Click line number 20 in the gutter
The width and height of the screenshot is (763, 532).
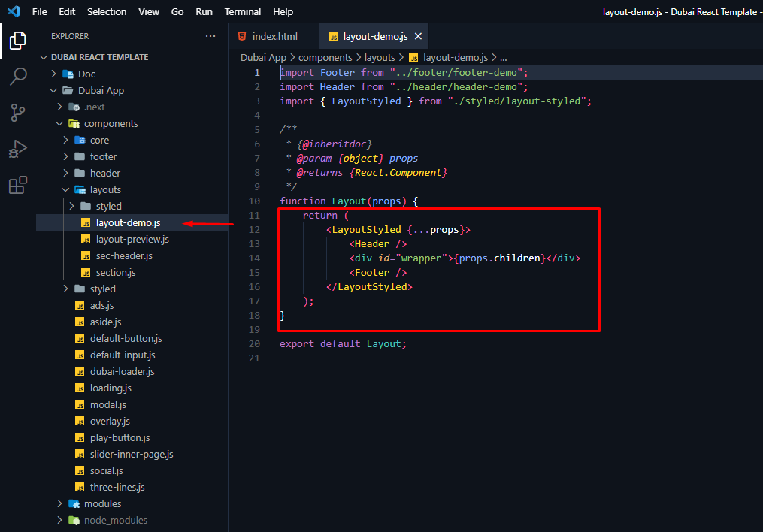point(254,344)
